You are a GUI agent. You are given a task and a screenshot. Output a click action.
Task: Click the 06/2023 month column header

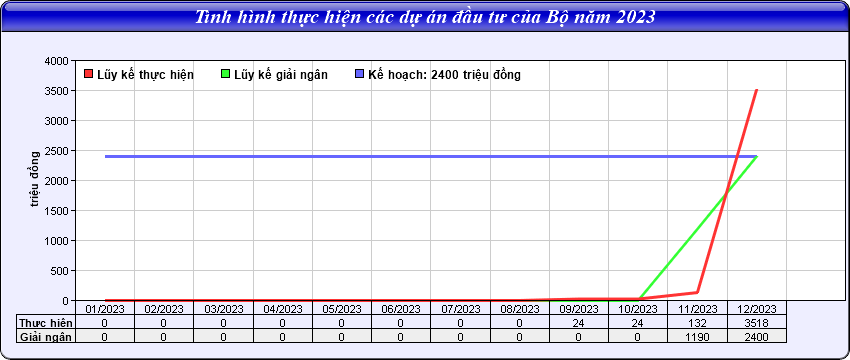(x=401, y=309)
